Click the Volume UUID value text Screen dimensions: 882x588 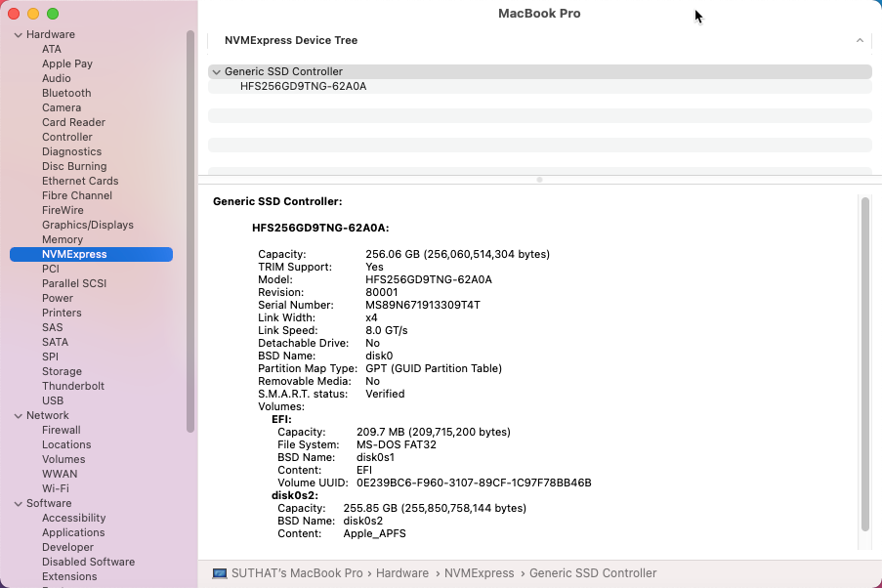474,483
